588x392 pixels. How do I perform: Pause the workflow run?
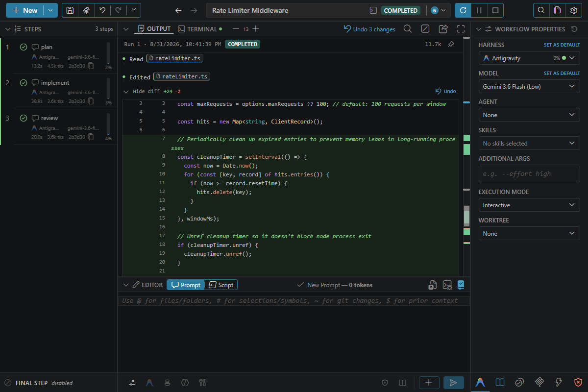[479, 10]
